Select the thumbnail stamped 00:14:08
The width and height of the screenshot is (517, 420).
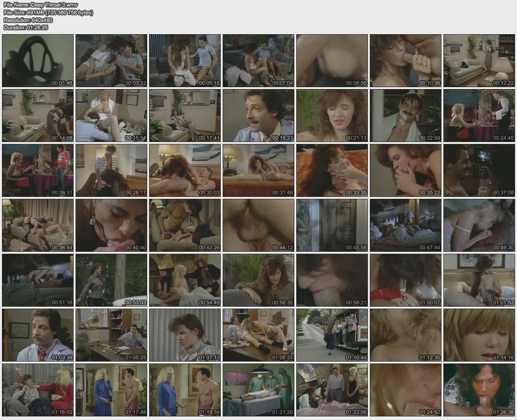point(38,115)
